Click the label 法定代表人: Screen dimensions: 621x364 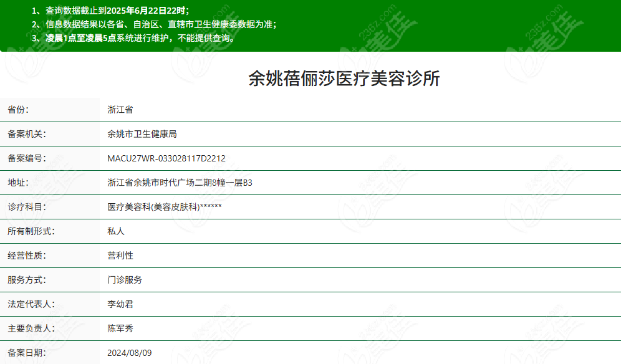(x=31, y=304)
